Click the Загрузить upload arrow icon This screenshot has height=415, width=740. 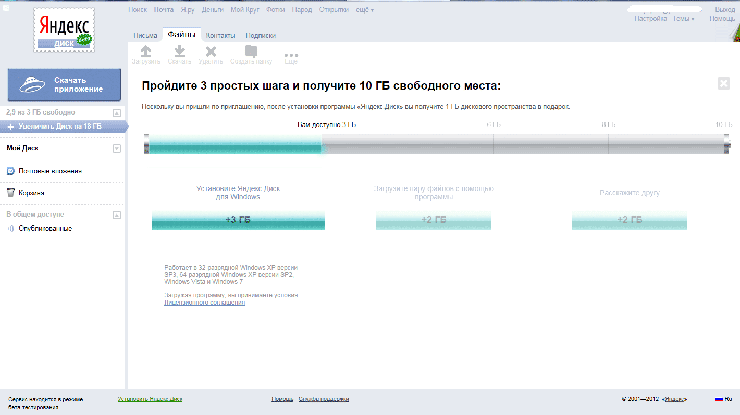pyautogui.click(x=146, y=51)
